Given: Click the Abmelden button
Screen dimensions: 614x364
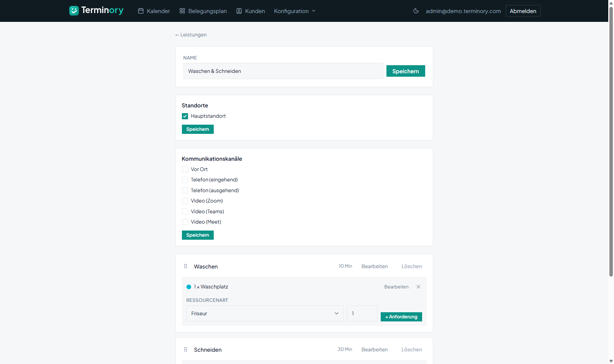Looking at the screenshot, I should 523,11.
